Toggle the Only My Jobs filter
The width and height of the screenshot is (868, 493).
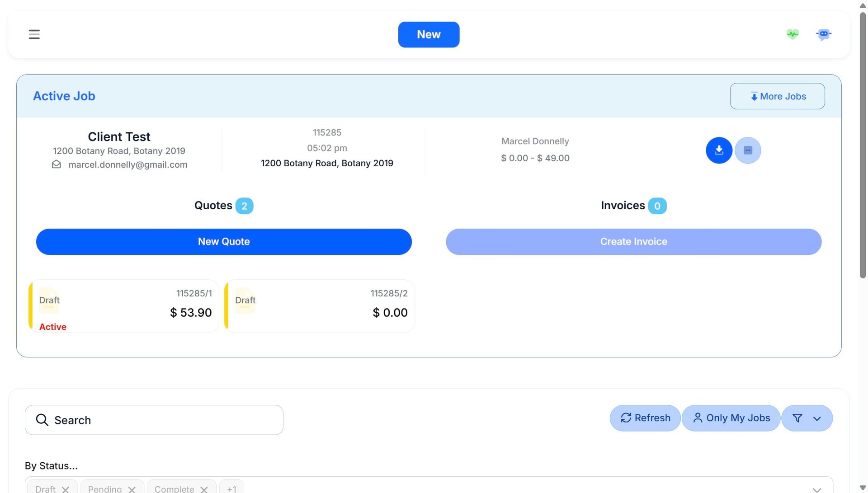[731, 418]
